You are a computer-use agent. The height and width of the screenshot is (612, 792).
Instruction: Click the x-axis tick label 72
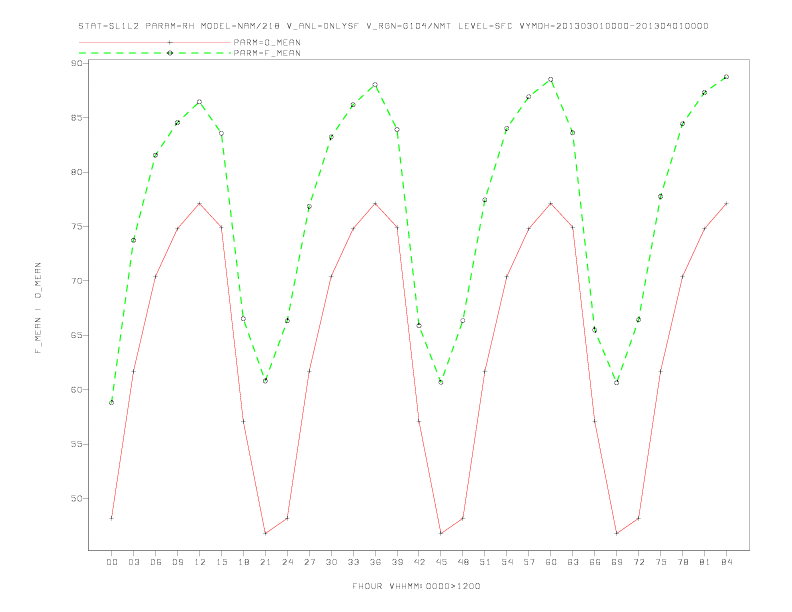pos(639,562)
